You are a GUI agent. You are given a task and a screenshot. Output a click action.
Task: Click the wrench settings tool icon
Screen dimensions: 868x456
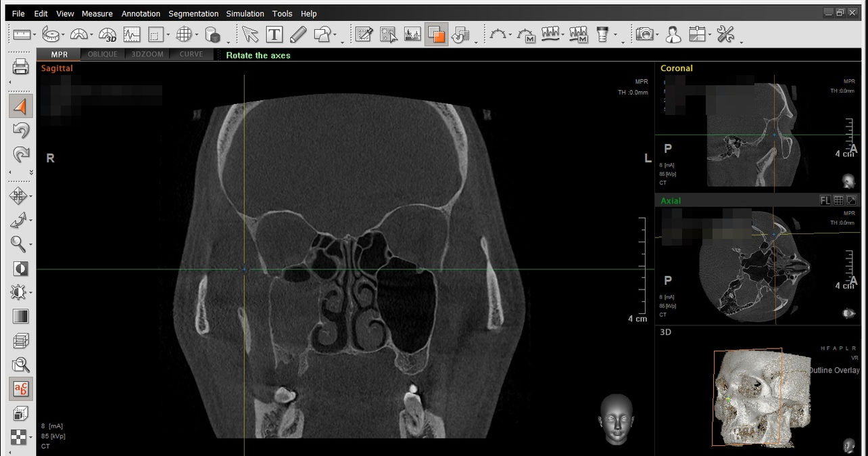click(x=726, y=34)
